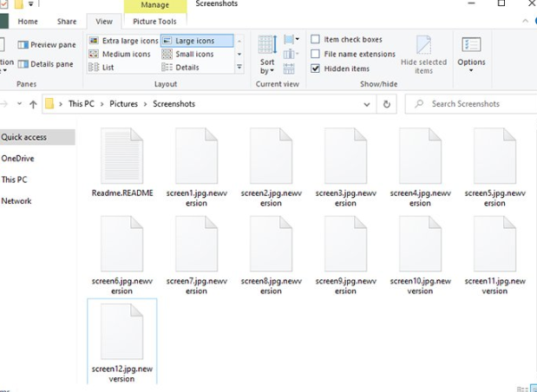537x392 pixels.
Task: Refresh the Screenshots folder view
Action: click(x=387, y=104)
